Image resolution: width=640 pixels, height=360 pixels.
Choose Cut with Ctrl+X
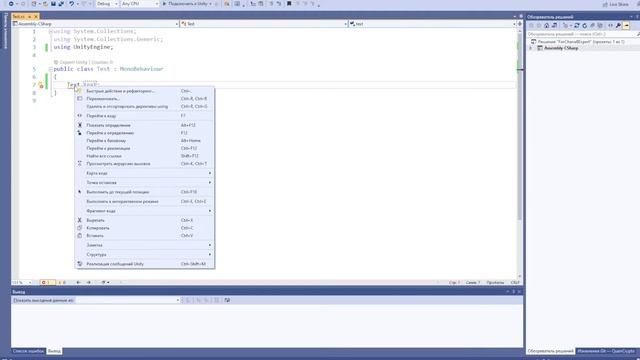[x=144, y=220]
